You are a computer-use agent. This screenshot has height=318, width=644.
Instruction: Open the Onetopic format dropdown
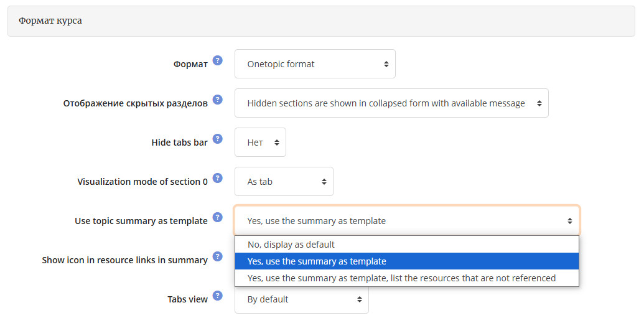tap(315, 64)
